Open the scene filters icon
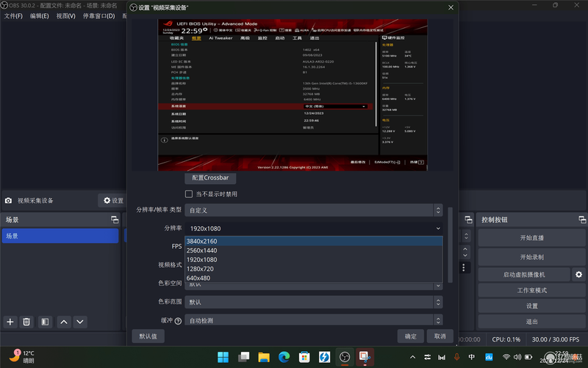Screen dimensions: 588x368 tap(45, 322)
